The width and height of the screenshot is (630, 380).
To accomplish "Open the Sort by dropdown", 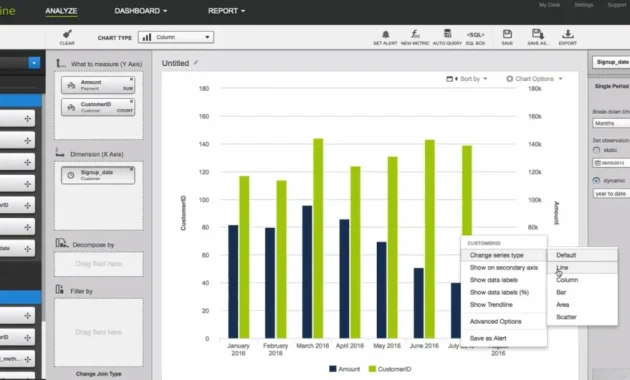I will (x=467, y=79).
